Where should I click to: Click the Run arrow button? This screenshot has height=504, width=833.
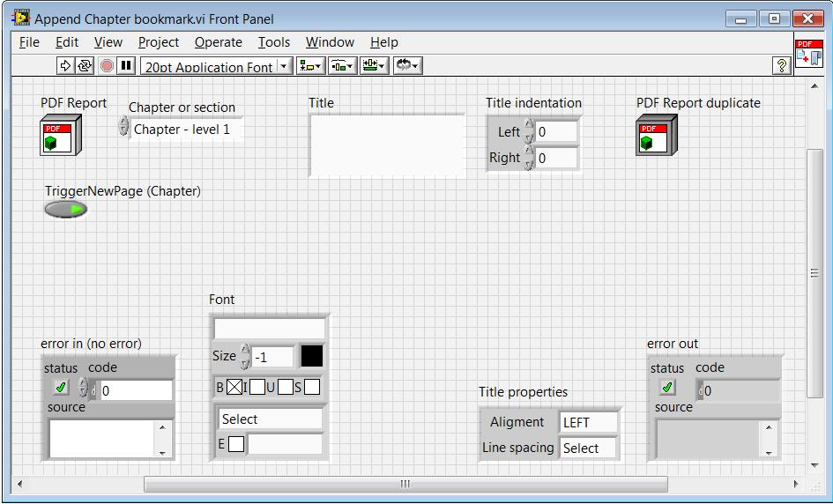66,66
